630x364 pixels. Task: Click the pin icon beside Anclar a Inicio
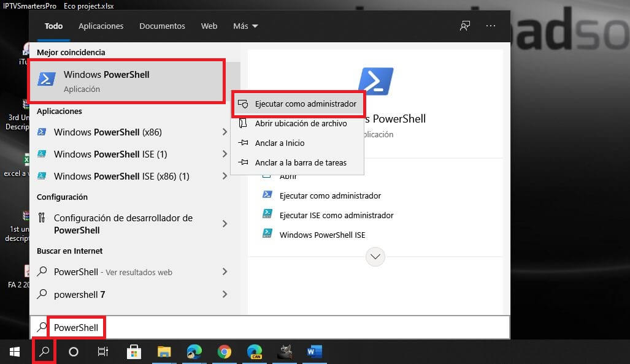(243, 142)
